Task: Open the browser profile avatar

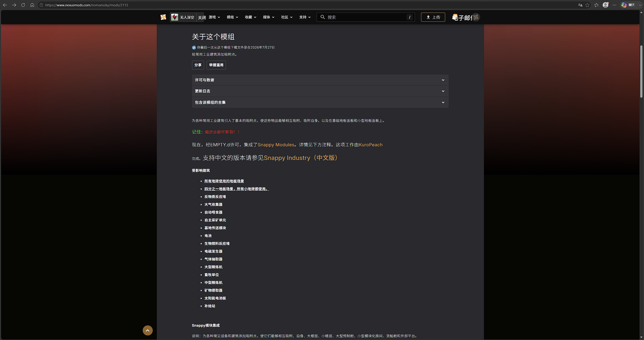Action: pos(606,5)
